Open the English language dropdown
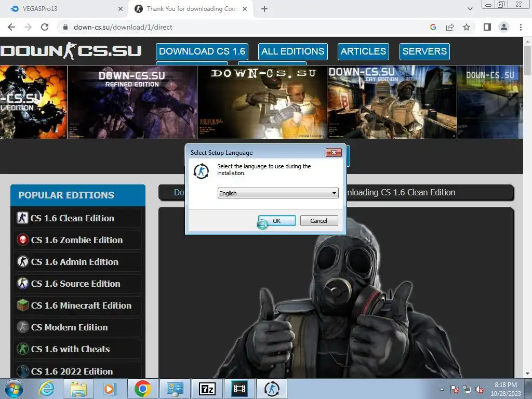Screen dimensions: 532x399 point(278,193)
